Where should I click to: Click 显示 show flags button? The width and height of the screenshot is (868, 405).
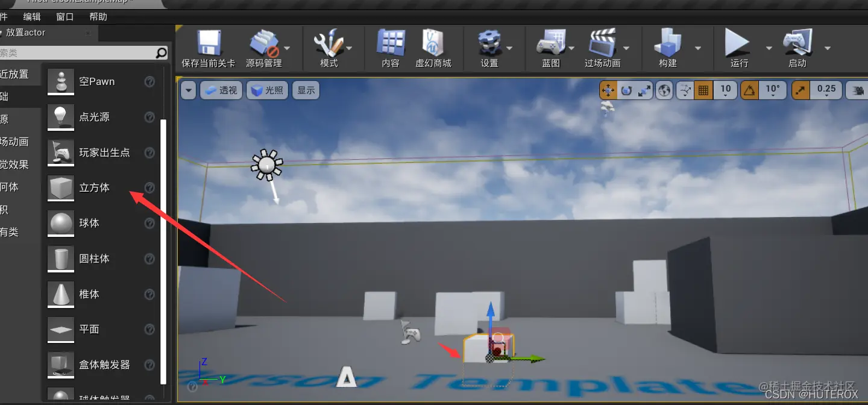(306, 90)
